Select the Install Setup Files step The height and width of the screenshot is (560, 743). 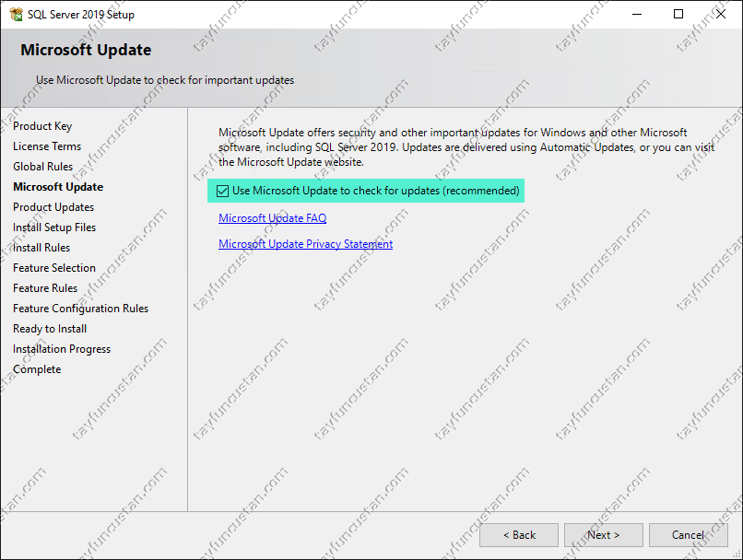pos(54,227)
